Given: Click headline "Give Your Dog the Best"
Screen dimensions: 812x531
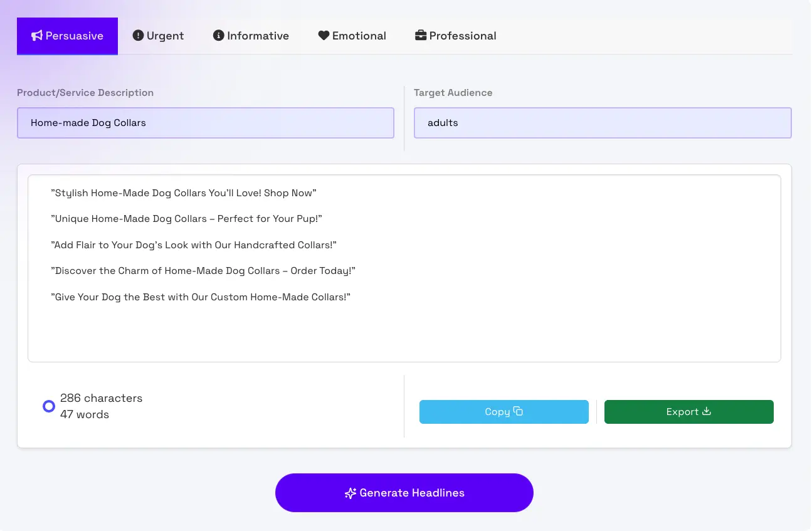Looking at the screenshot, I should pyautogui.click(x=201, y=297).
